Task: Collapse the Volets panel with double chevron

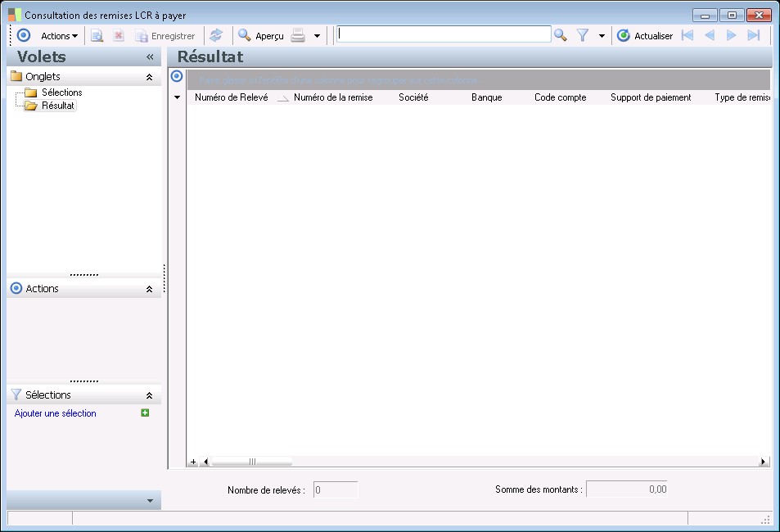Action: click(150, 57)
